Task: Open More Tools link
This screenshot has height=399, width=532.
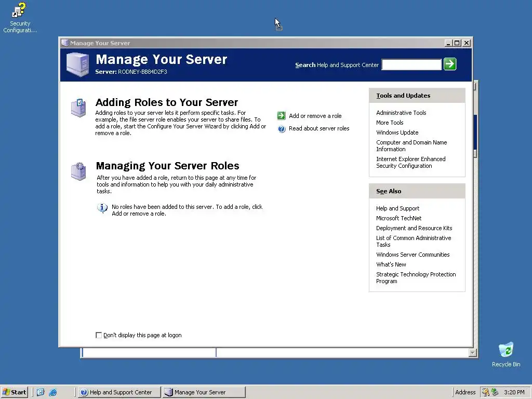Action: click(390, 123)
